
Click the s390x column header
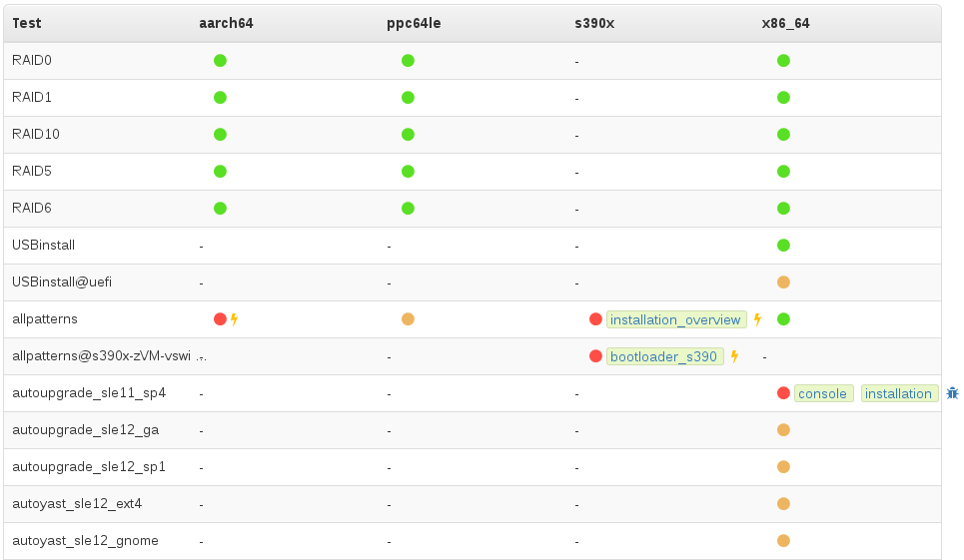click(594, 23)
